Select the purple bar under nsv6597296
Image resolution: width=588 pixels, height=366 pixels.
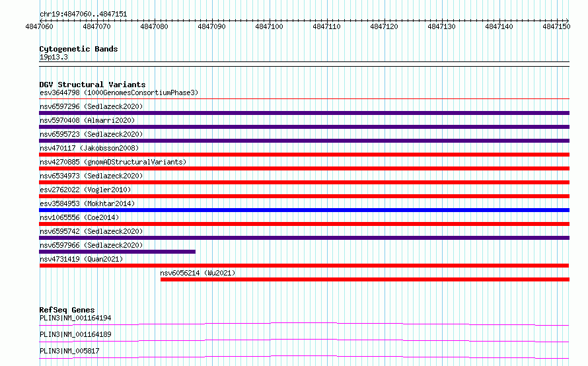(304, 113)
